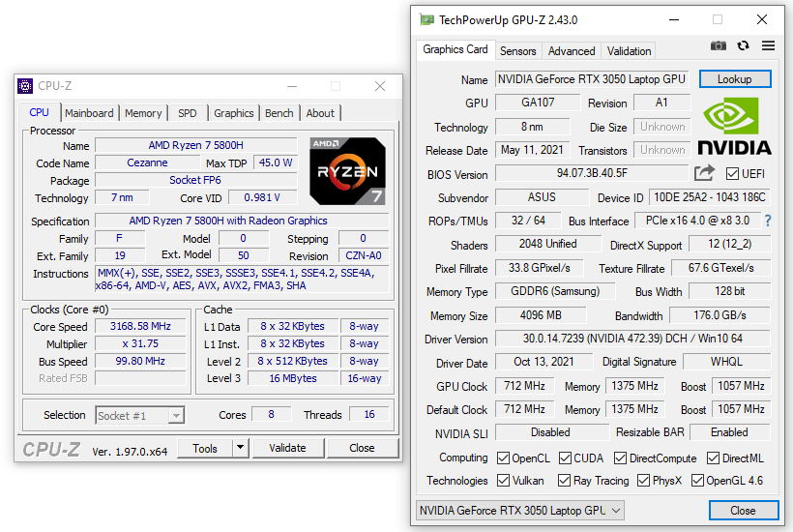Open the GPU selection dropdown

[x=520, y=511]
